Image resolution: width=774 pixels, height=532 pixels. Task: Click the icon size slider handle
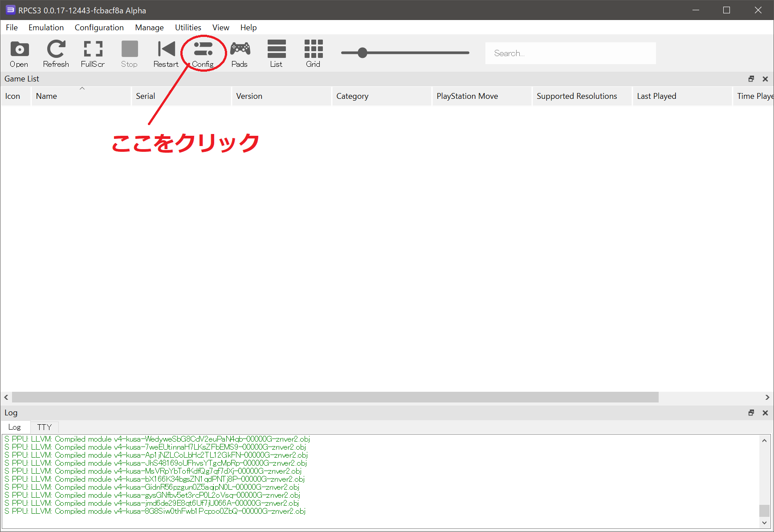(x=363, y=53)
